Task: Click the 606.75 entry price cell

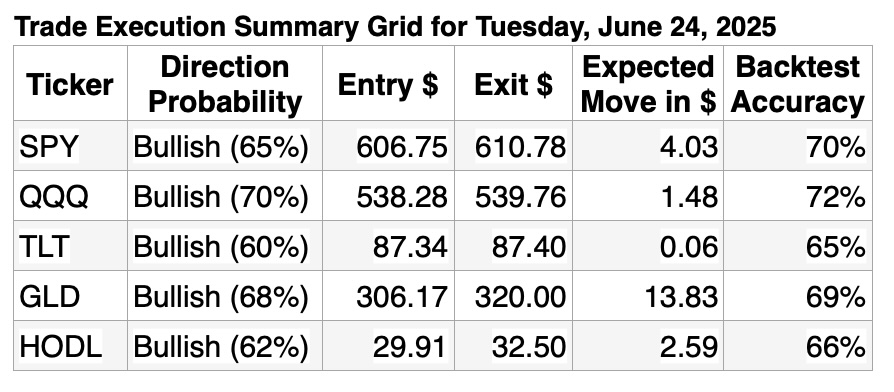Action: click(x=388, y=146)
